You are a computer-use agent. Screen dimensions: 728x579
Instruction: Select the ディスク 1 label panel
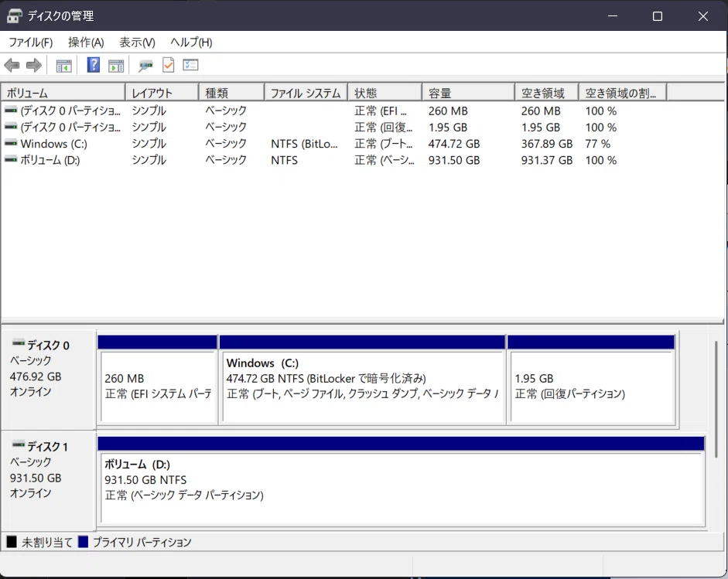[x=48, y=480]
